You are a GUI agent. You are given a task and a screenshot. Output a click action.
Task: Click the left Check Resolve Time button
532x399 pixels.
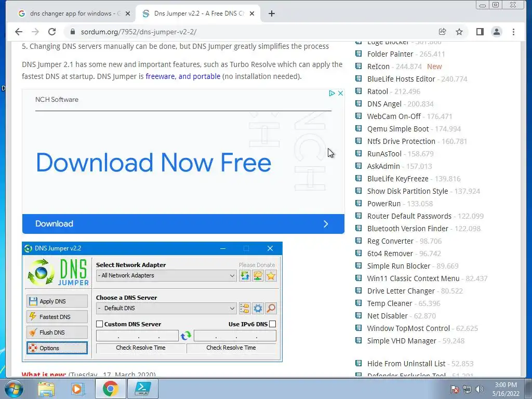click(141, 348)
